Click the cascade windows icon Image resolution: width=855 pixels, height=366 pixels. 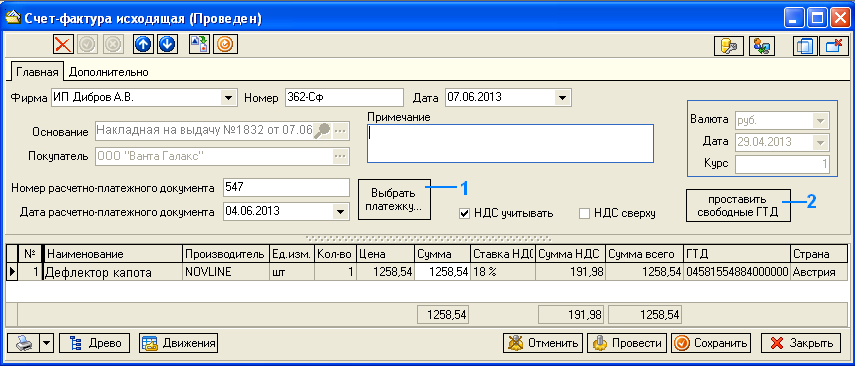pos(805,46)
